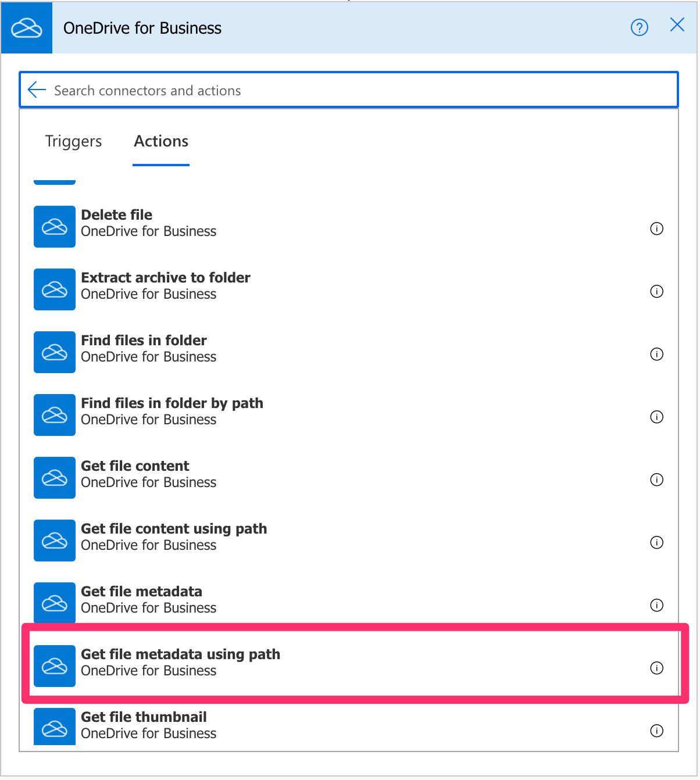700x780 pixels.
Task: Select the Get file content using path action
Action: point(233,536)
